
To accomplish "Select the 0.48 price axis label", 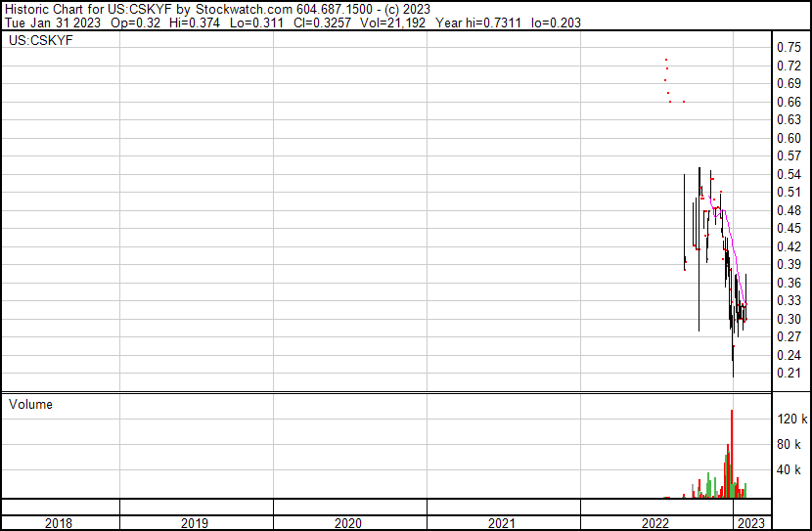I will pos(789,210).
